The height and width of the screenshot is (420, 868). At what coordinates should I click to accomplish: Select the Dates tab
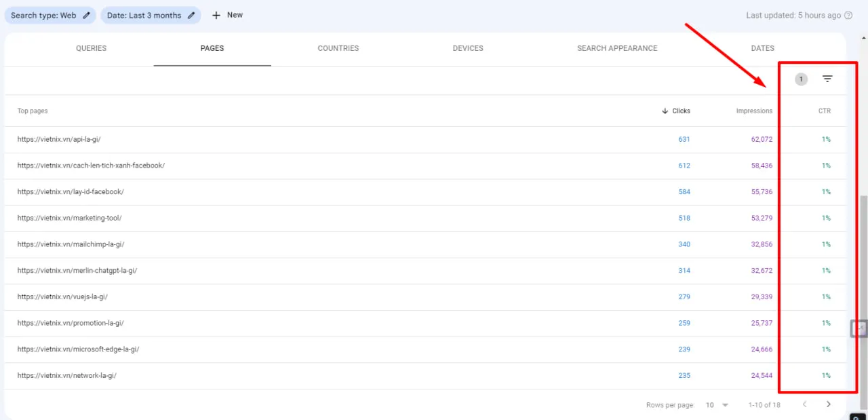coord(762,48)
